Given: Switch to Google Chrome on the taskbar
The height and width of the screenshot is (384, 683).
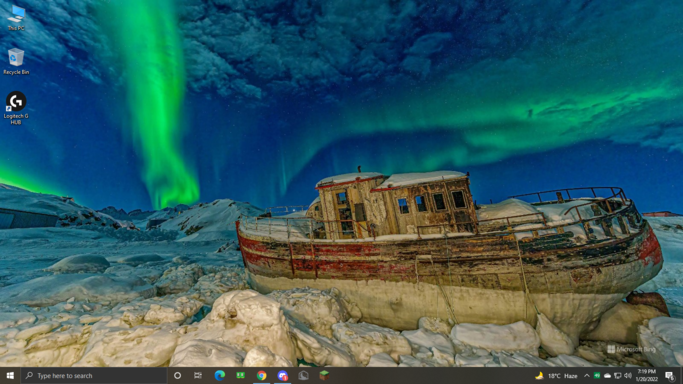Looking at the screenshot, I should click(x=261, y=375).
